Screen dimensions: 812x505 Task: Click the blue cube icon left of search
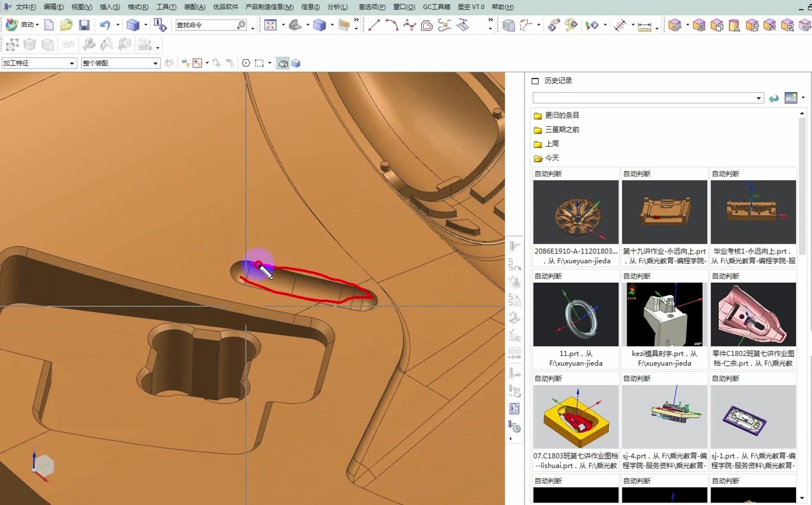coord(133,25)
